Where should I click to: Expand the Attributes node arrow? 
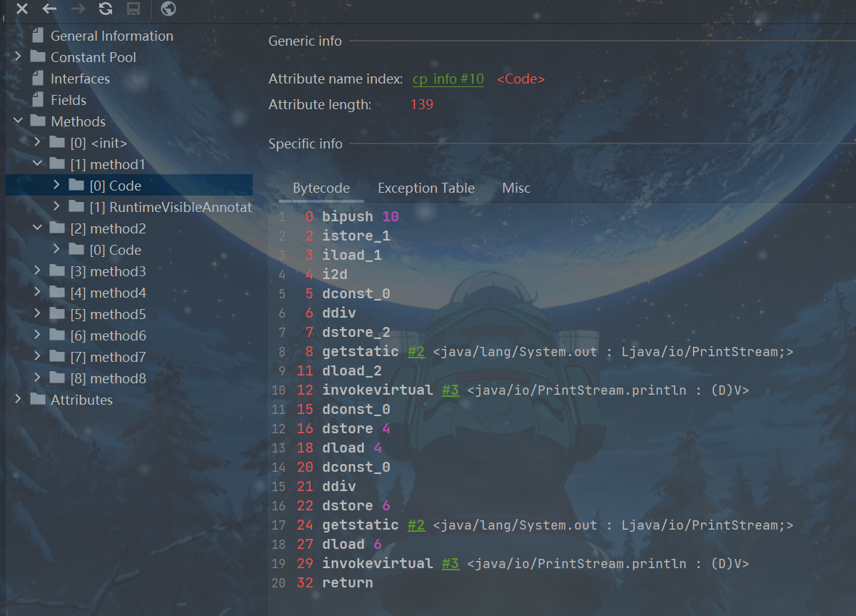click(18, 400)
